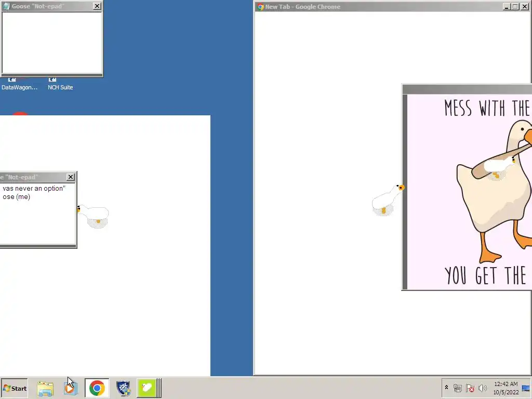
Task: Switch to Google Chrome taskbar button
Action: [97, 388]
